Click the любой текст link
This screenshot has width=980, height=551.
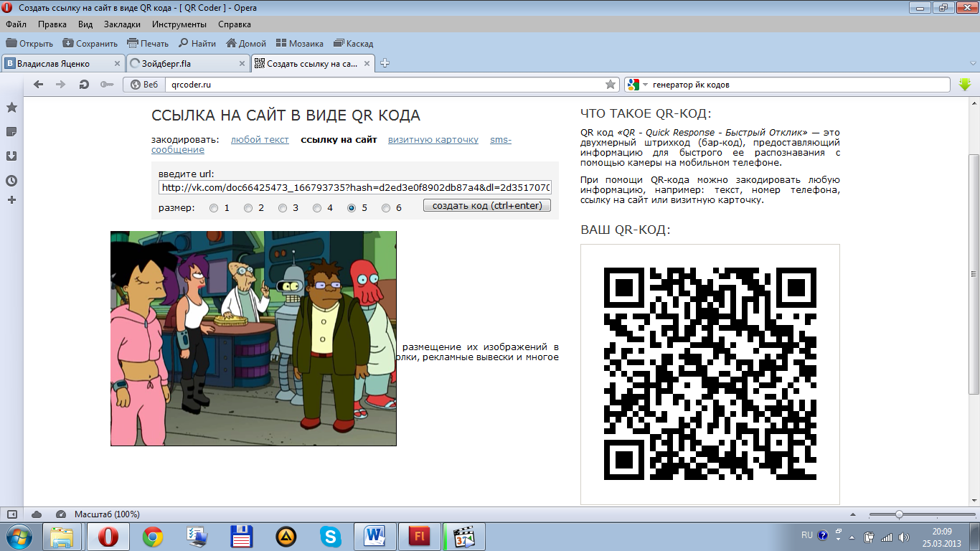(x=260, y=139)
